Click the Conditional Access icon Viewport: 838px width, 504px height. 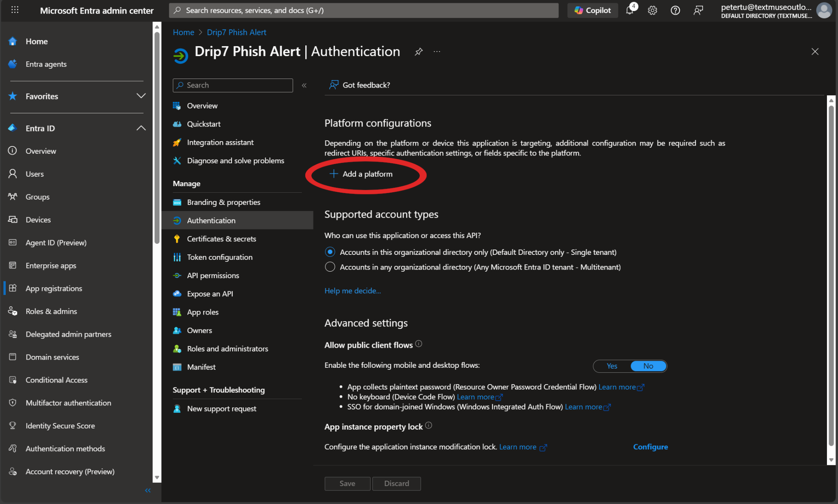13,380
